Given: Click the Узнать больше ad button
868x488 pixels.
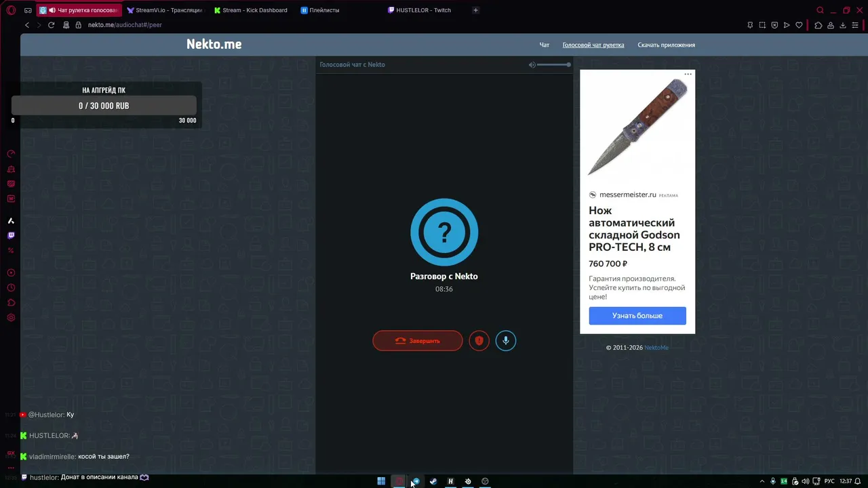Looking at the screenshot, I should click(x=637, y=316).
